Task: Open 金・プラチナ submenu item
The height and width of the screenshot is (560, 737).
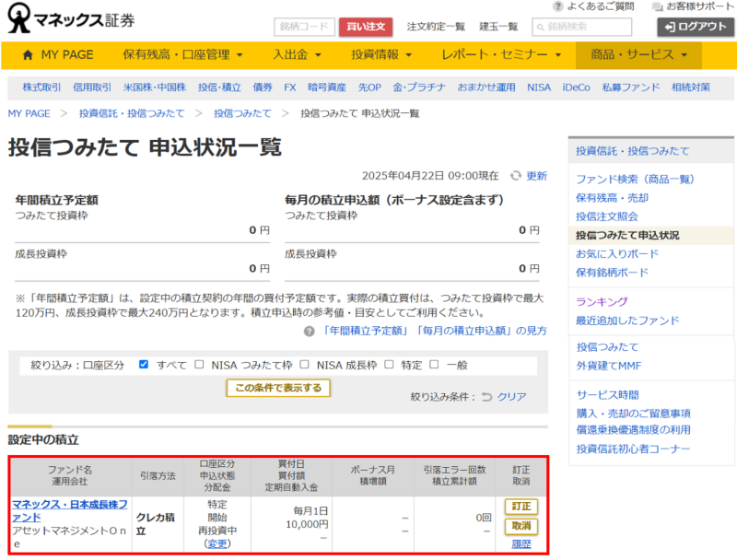Action: pos(419,87)
